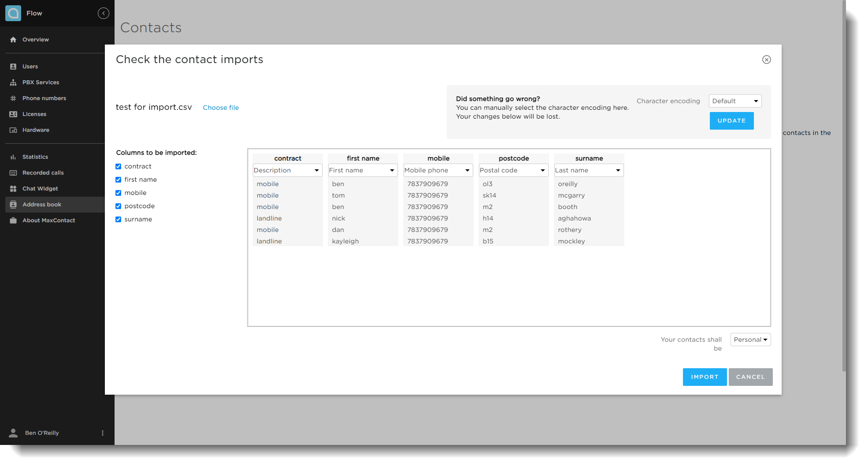Click the UPDATE button

click(x=731, y=121)
